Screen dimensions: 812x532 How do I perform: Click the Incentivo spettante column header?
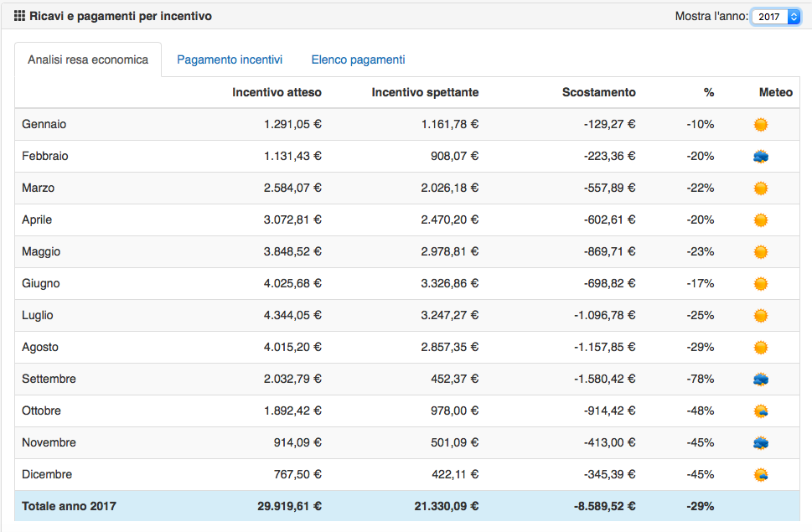pyautogui.click(x=425, y=92)
